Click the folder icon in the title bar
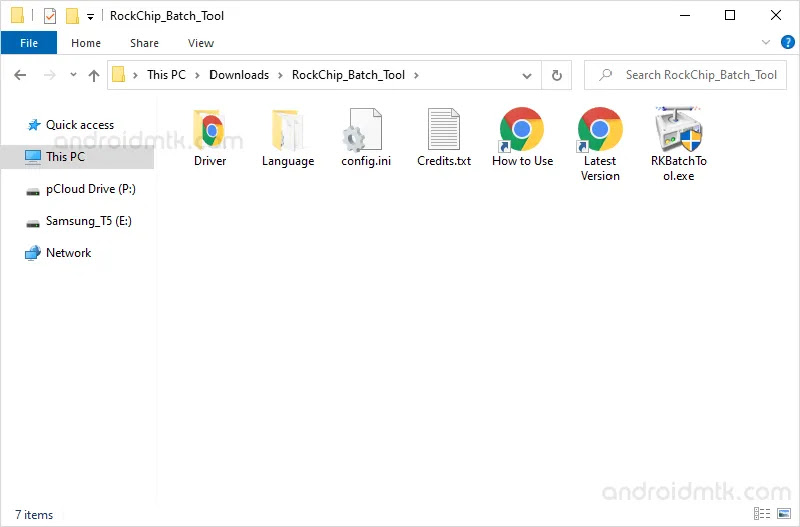Screen dimensions: 800x527 click(17, 15)
